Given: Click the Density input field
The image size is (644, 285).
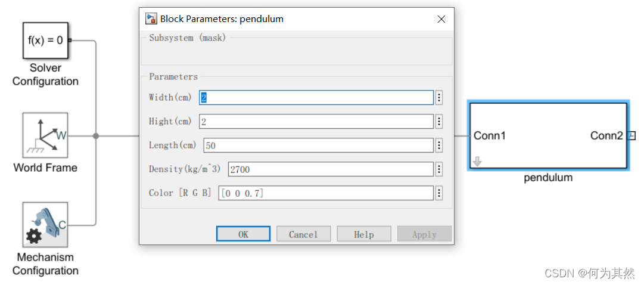Looking at the screenshot, I should [330, 169].
